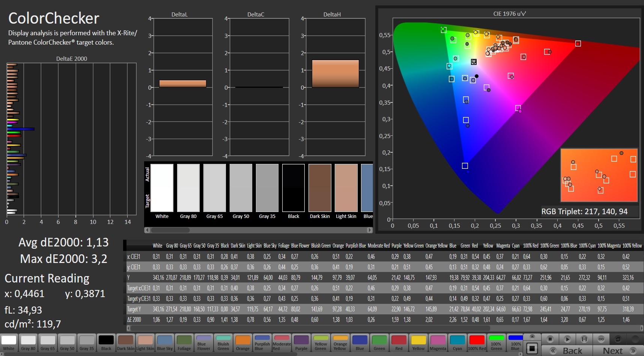The height and width of the screenshot is (356, 644).
Task: Click left arrow of data table scrollbar
Action: point(128,328)
